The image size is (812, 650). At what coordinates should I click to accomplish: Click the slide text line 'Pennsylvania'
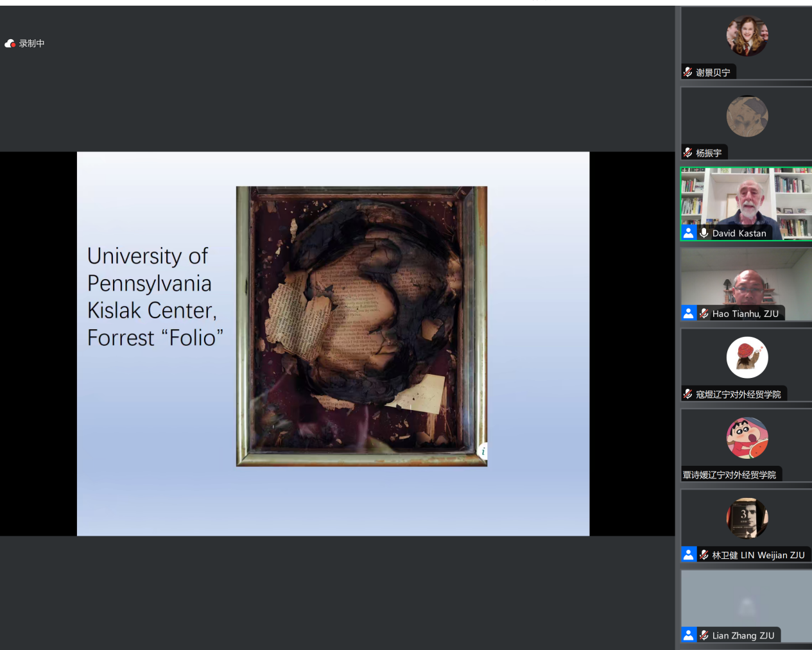(x=150, y=284)
